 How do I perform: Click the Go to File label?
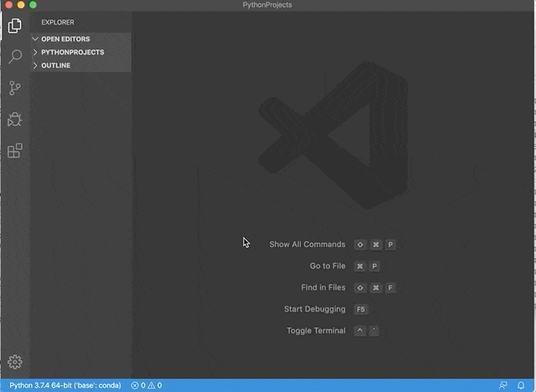pos(327,266)
